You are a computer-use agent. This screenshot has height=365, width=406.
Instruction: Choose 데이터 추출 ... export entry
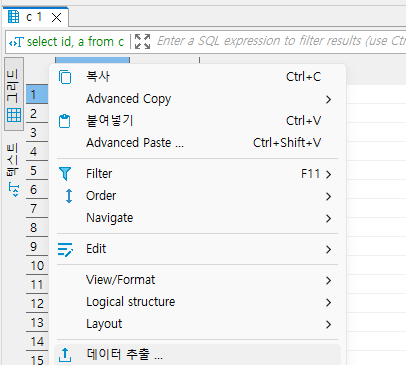(x=197, y=354)
